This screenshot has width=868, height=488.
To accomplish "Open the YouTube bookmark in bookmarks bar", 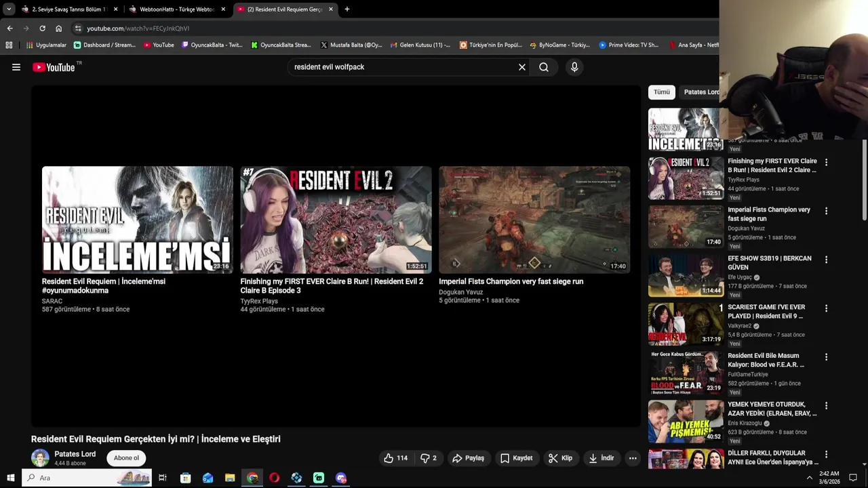I will [x=159, y=45].
